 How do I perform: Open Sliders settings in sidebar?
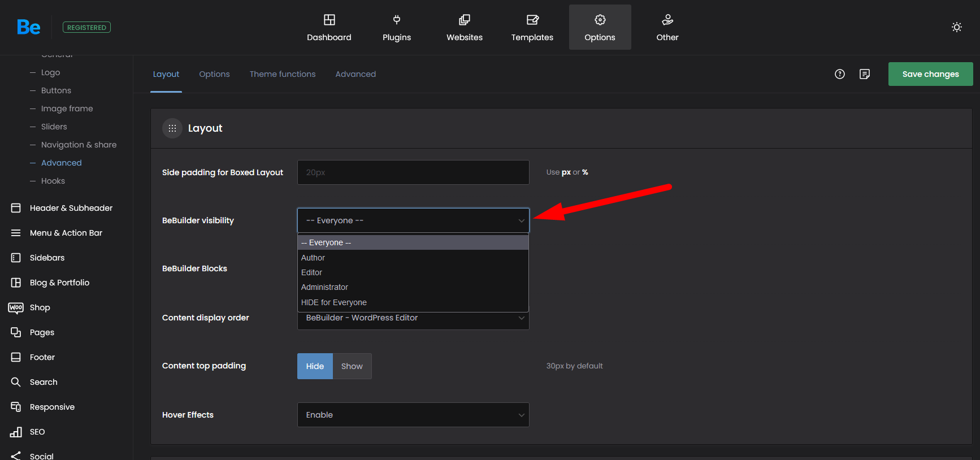[54, 127]
